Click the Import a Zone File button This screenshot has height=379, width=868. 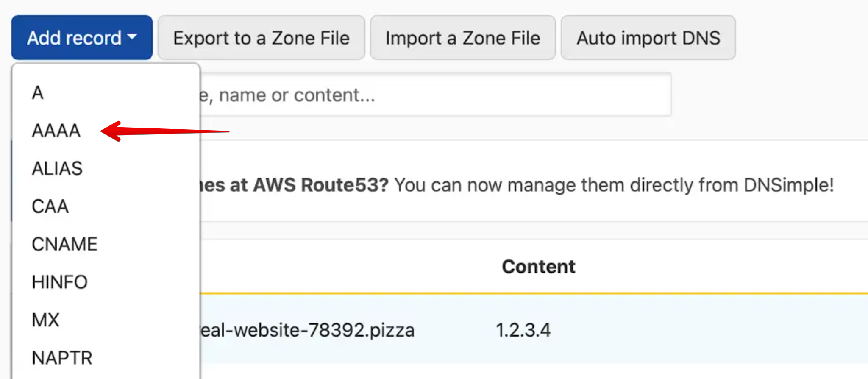click(463, 38)
